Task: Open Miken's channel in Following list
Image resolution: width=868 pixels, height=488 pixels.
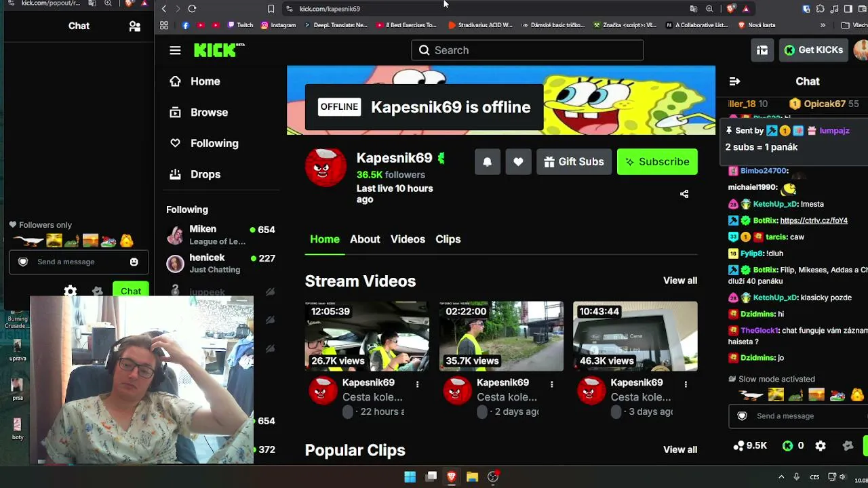Action: coord(221,235)
